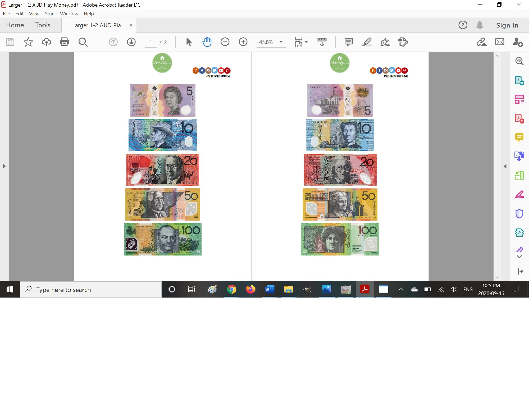Zoom in with plus button

pos(243,42)
